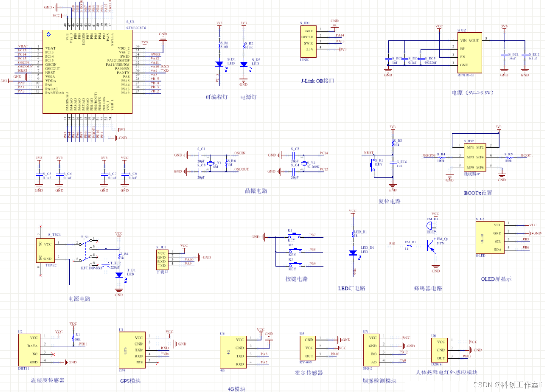Click the '人体热释电红外感应模块' label
This screenshot has width=548, height=392.
tap(447, 372)
